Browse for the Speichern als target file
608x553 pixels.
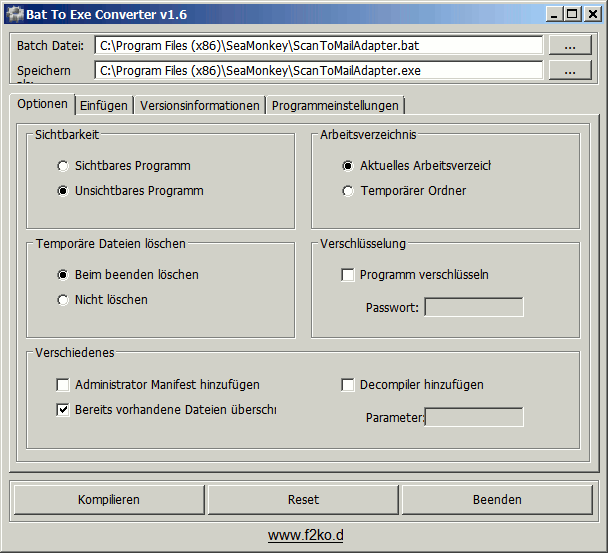pyautogui.click(x=570, y=70)
